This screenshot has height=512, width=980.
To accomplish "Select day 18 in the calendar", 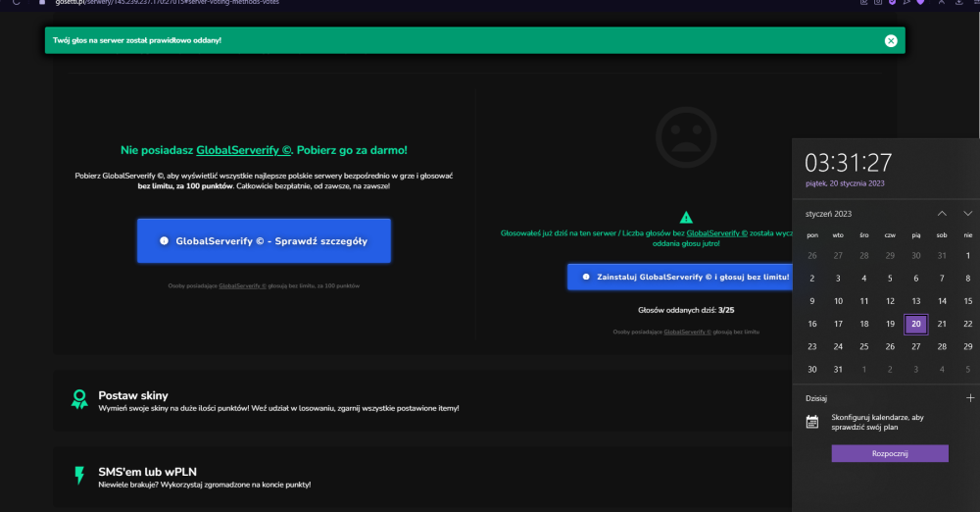I will [x=863, y=324].
